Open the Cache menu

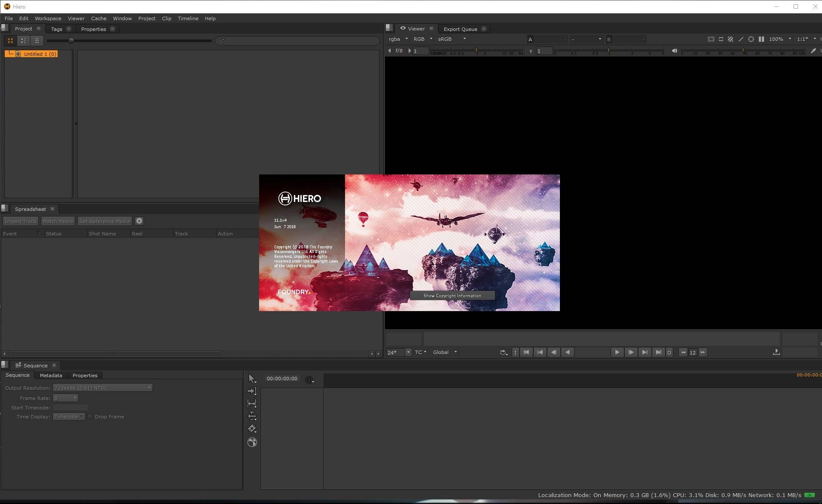99,18
